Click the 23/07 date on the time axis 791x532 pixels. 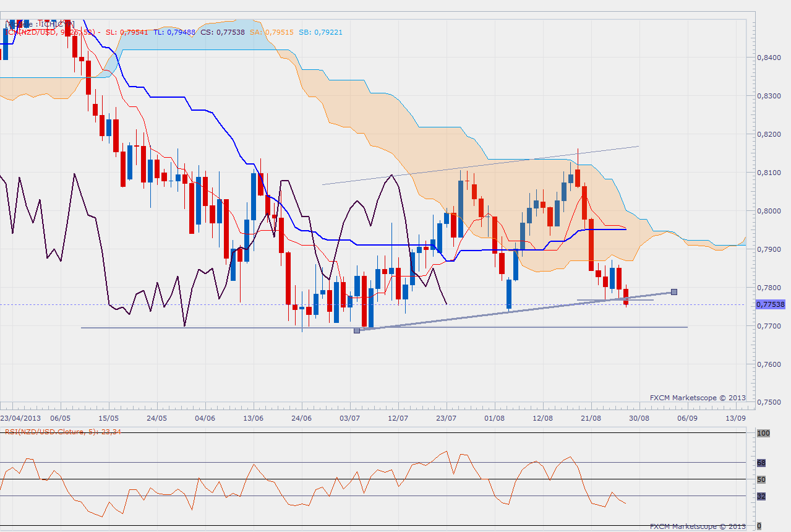(446, 418)
